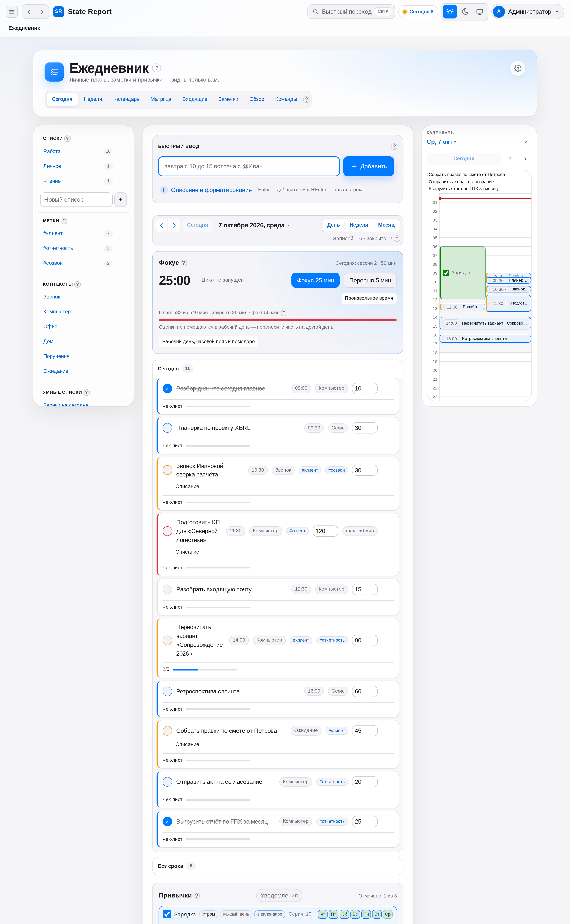Switch to dark theme moon icon
Screen dimensions: 570x924
pyautogui.click(x=465, y=12)
